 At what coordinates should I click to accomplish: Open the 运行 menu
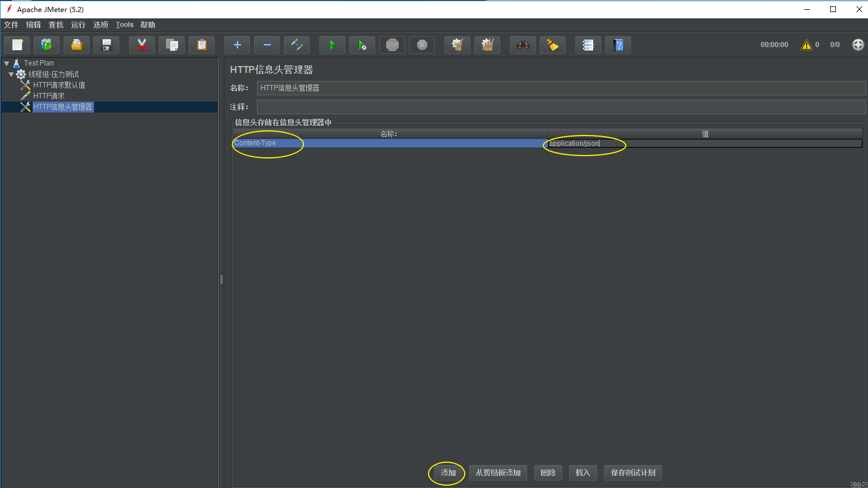pos(79,25)
